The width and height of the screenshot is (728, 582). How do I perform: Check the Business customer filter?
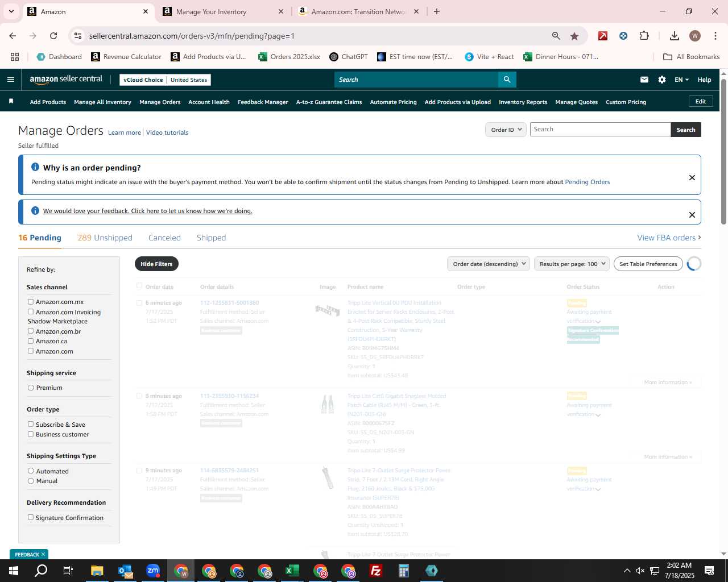[x=31, y=434]
